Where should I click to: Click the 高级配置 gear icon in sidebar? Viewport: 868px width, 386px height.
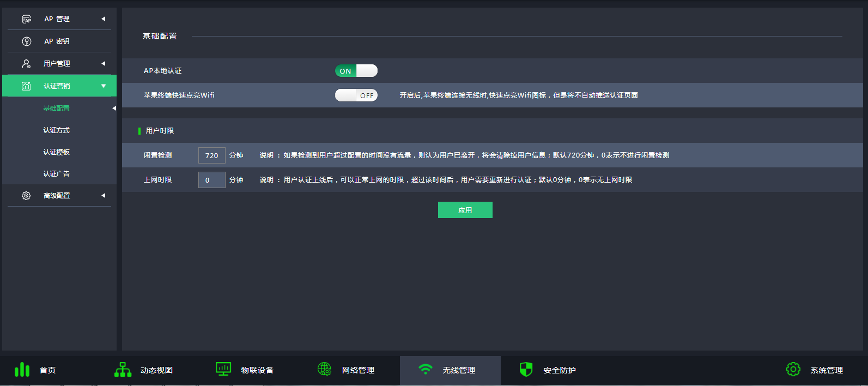pos(26,196)
